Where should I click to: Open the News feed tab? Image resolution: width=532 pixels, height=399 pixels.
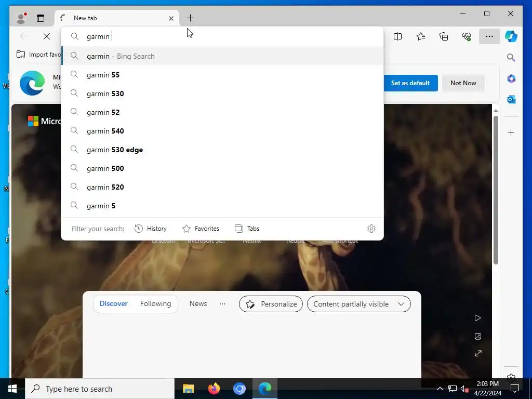pos(198,303)
